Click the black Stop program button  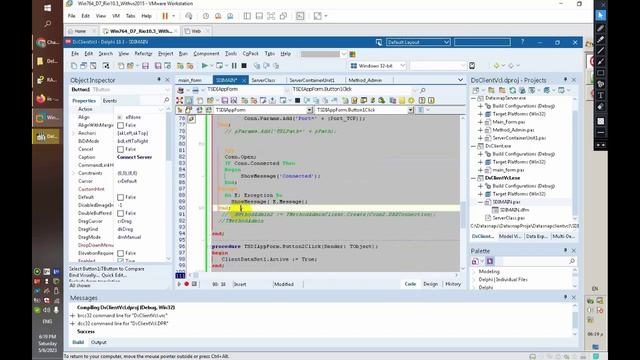[x=244, y=65]
